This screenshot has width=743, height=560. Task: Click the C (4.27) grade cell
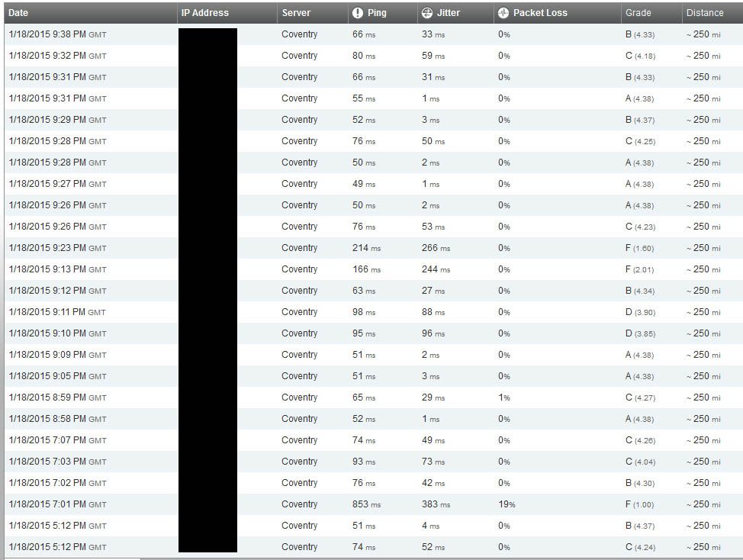tap(640, 397)
